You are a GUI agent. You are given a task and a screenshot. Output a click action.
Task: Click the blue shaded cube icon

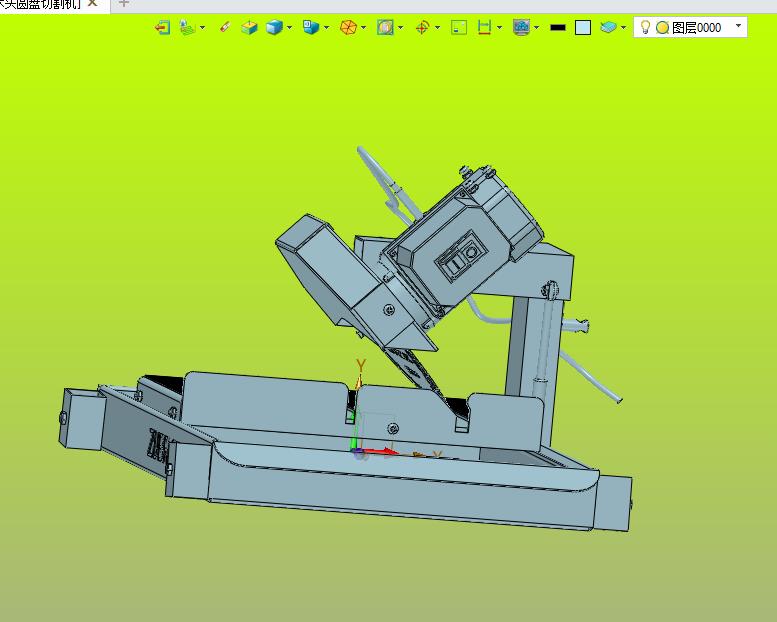pyautogui.click(x=274, y=27)
